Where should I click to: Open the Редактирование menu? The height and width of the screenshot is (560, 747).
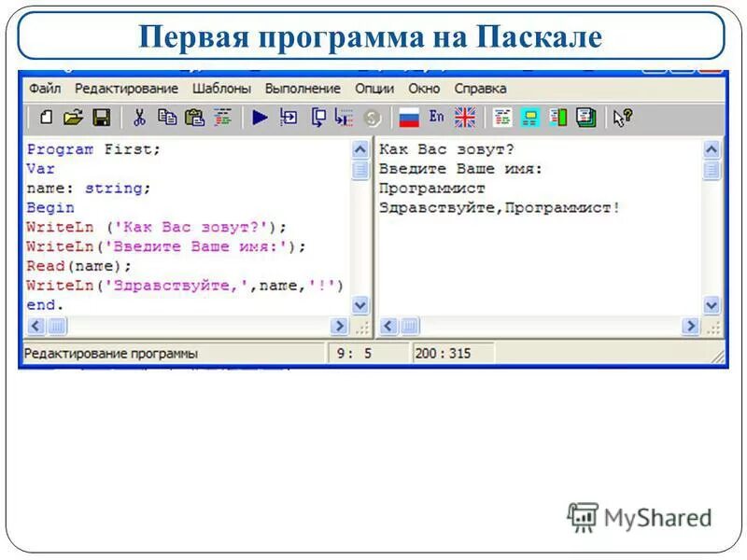(126, 89)
